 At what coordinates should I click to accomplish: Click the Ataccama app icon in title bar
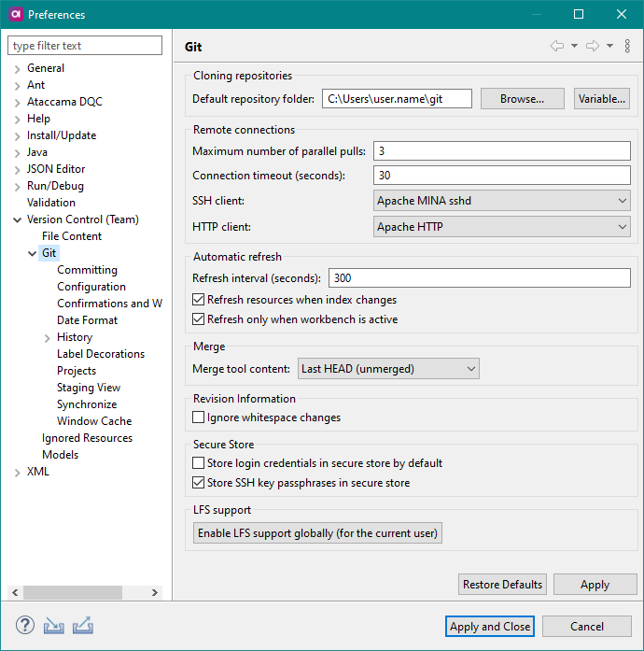pyautogui.click(x=14, y=14)
